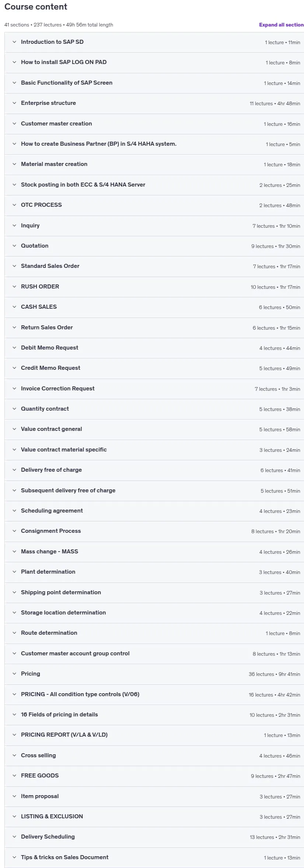Viewport: 304px width, 868px height.
Task: Open Credit Memo Request section
Action: click(x=154, y=368)
